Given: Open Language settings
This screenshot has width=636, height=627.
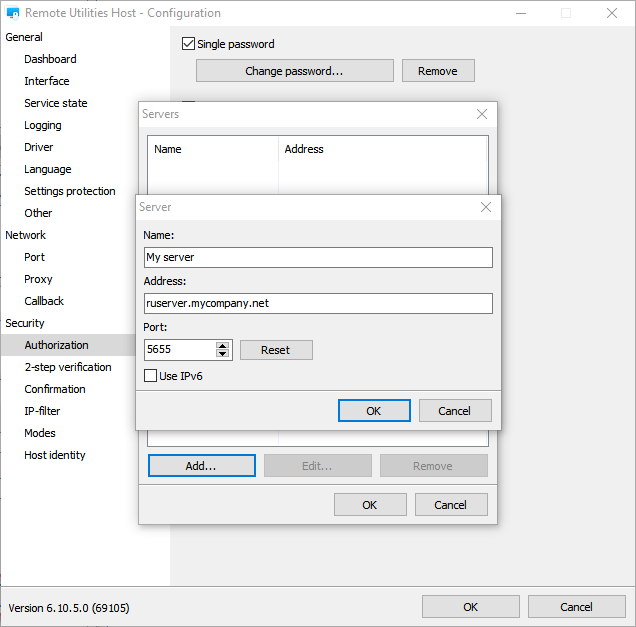Looking at the screenshot, I should (48, 169).
